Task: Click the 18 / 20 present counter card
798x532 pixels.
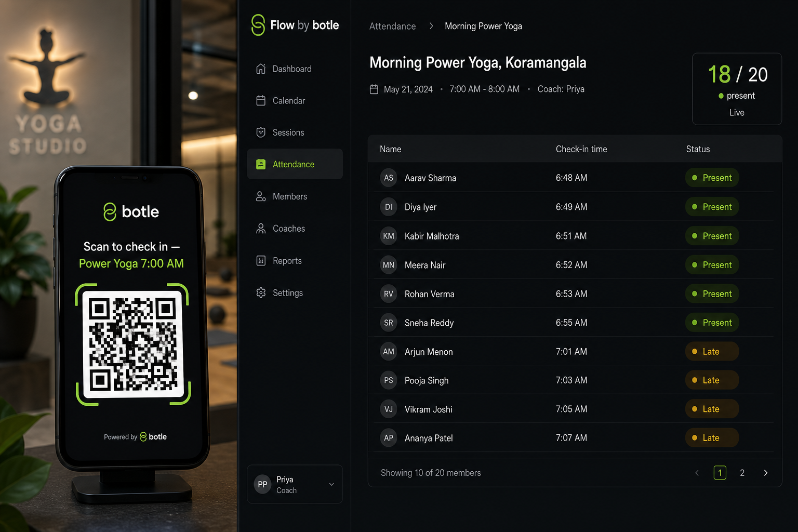Action: coord(737,89)
